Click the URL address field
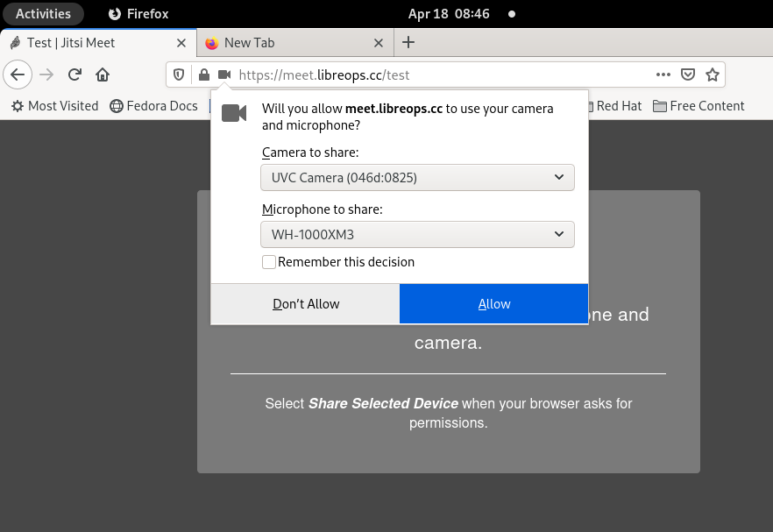This screenshot has height=532, width=773. pos(438,74)
